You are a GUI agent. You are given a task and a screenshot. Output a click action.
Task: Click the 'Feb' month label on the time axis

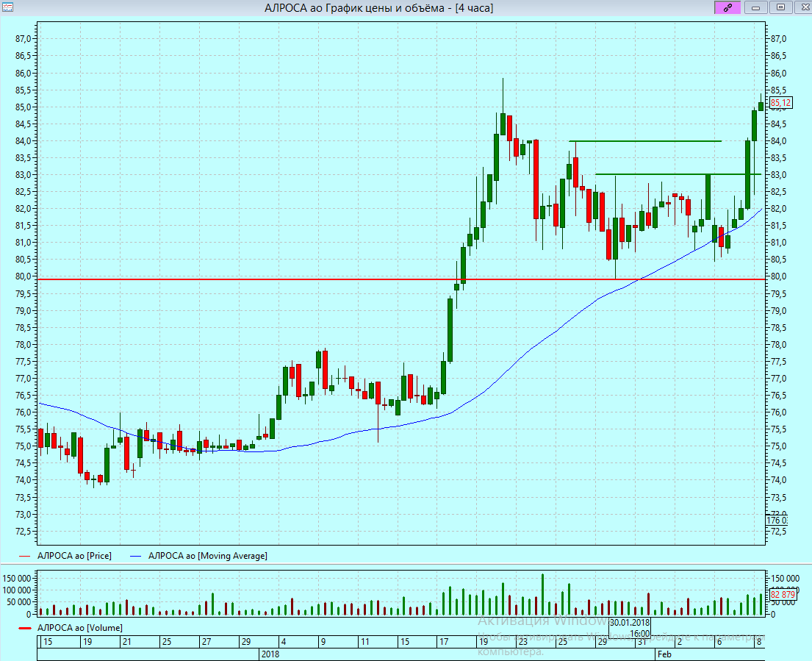(664, 654)
